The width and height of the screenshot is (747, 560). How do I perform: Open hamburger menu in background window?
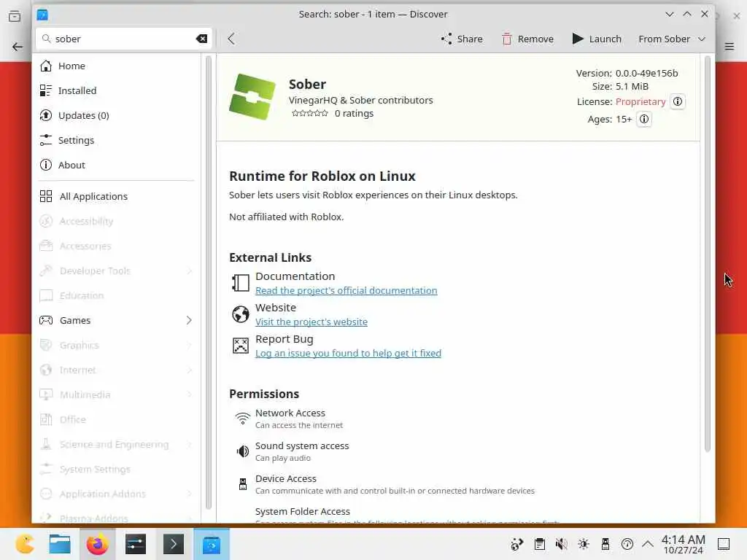(729, 46)
